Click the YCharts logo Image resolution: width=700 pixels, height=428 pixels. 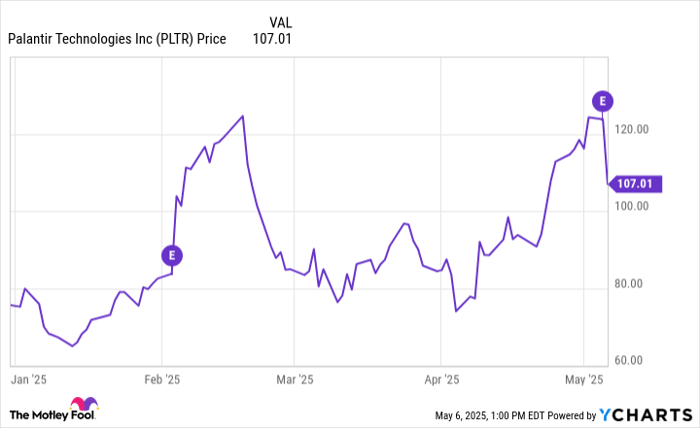tap(646, 414)
